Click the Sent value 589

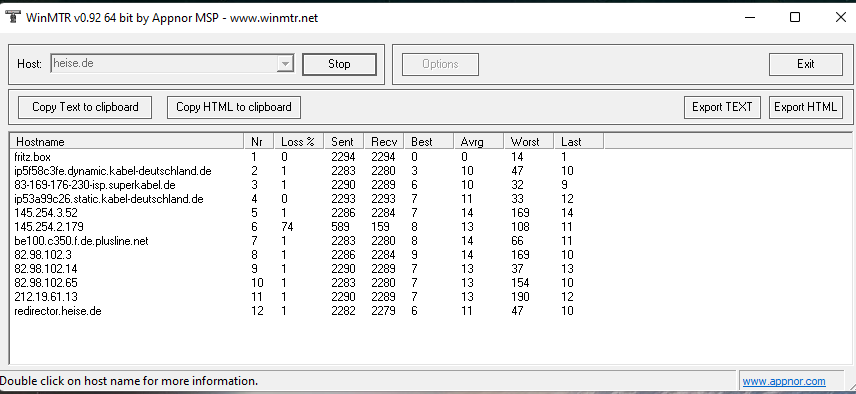click(x=340, y=227)
